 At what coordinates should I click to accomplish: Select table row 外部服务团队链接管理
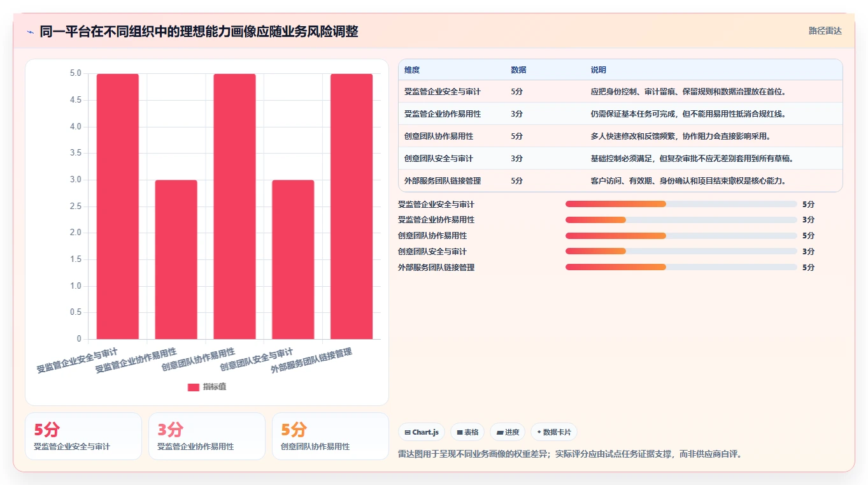pos(620,181)
